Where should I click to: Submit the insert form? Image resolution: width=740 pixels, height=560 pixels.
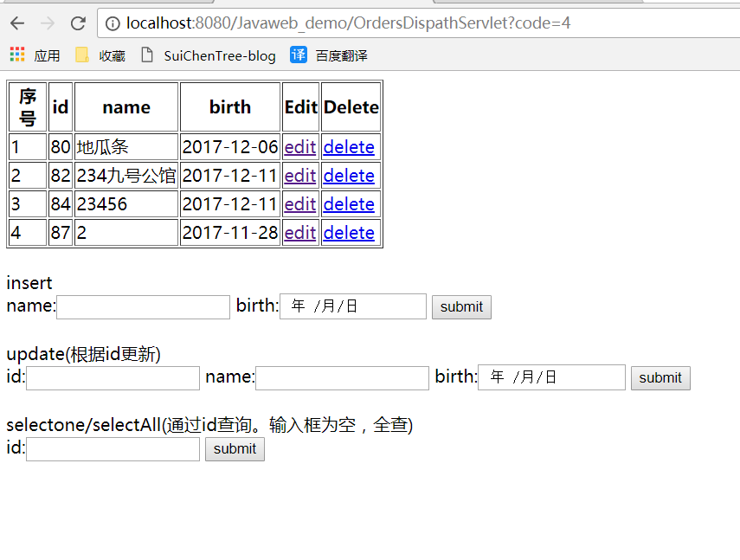pos(461,306)
